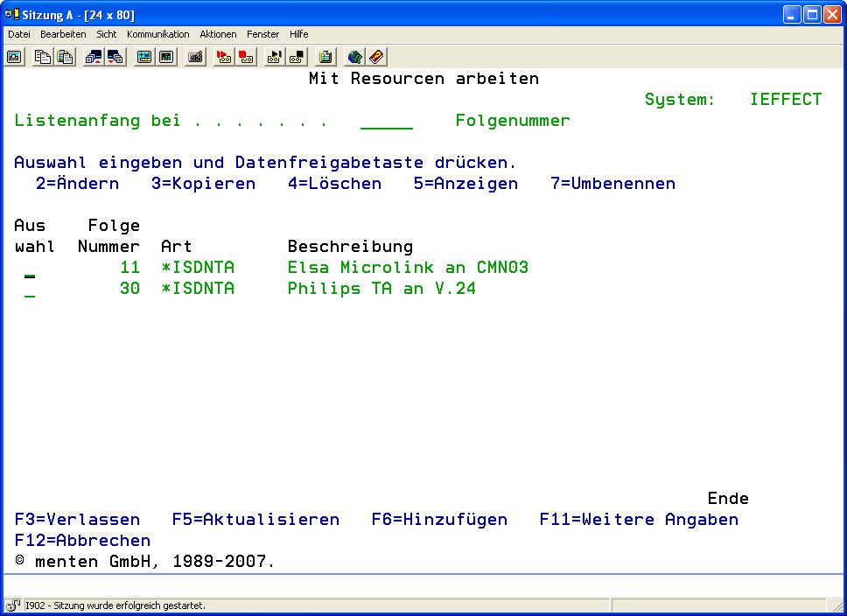This screenshot has height=616, width=847.
Task: Open the keyboard remap toolbar icon
Action: (x=196, y=57)
